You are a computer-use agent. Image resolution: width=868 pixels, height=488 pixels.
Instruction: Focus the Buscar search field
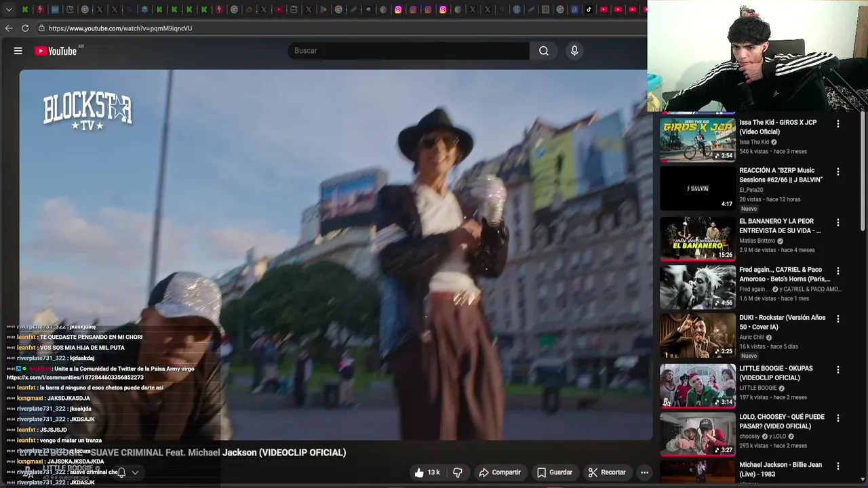(408, 51)
